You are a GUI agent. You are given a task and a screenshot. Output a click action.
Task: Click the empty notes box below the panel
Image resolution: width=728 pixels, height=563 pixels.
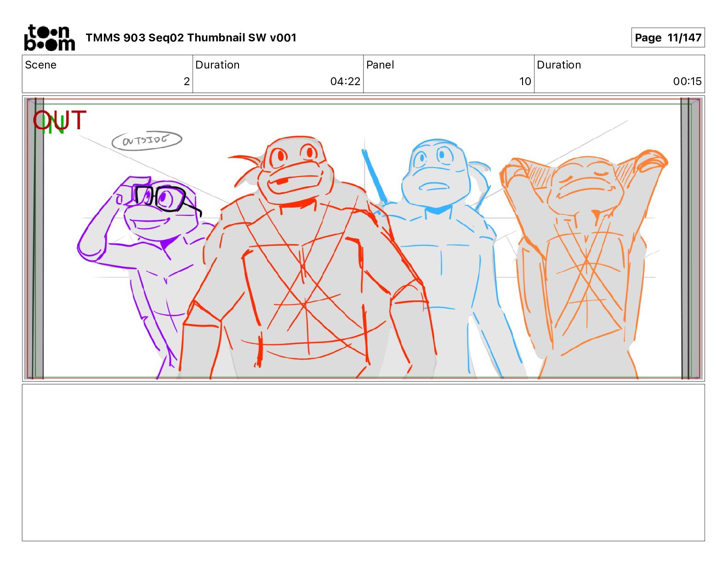click(x=363, y=463)
